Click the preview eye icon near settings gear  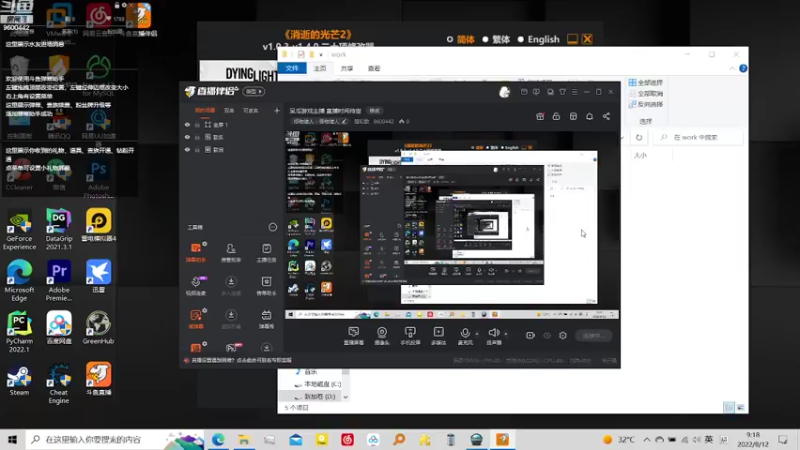click(x=547, y=335)
